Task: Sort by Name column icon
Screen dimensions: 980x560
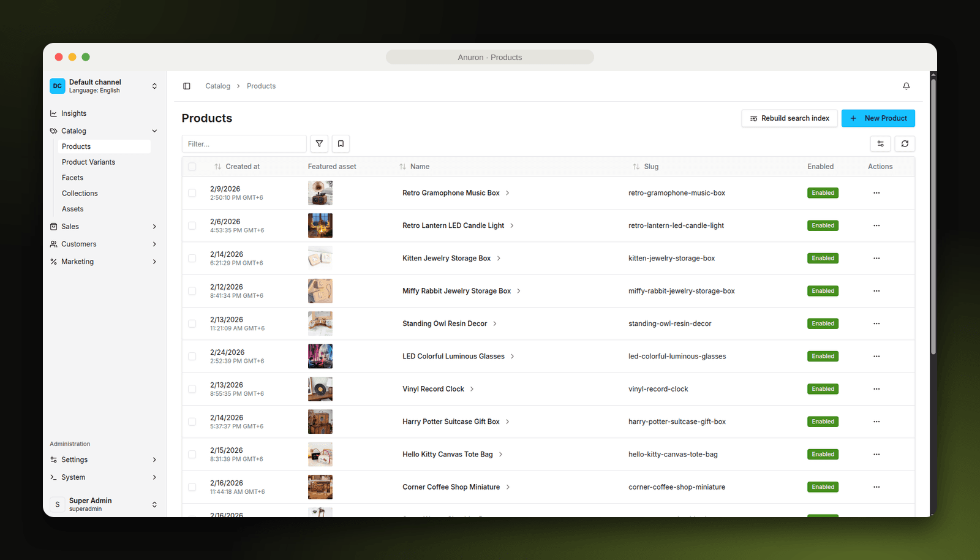Action: [402, 167]
